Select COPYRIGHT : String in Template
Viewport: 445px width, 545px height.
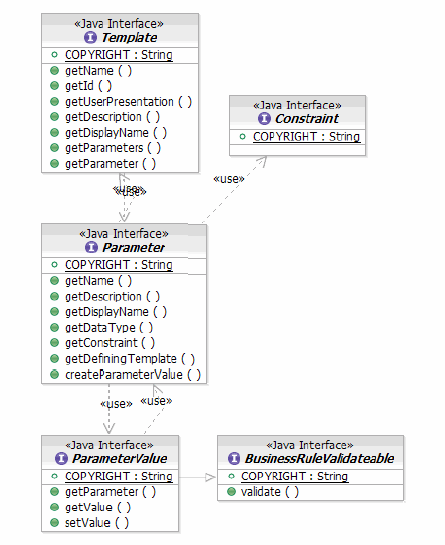coord(119,55)
